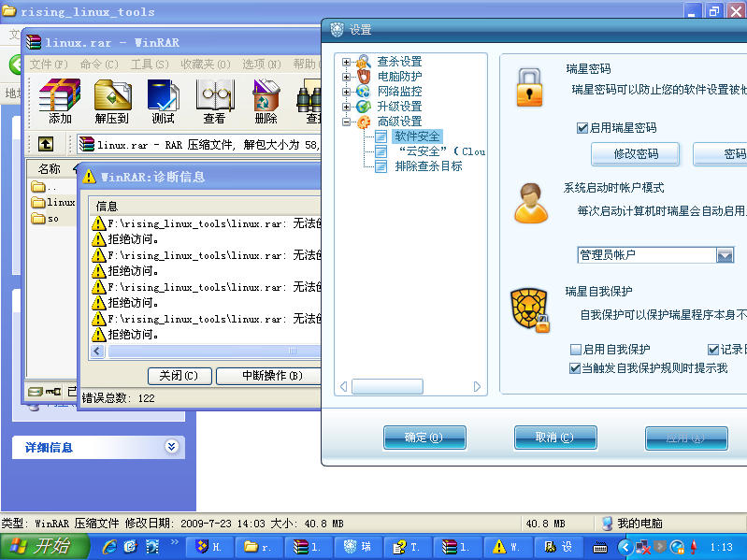
Task: Click the keyboard icon in system tray
Action: coord(600,548)
